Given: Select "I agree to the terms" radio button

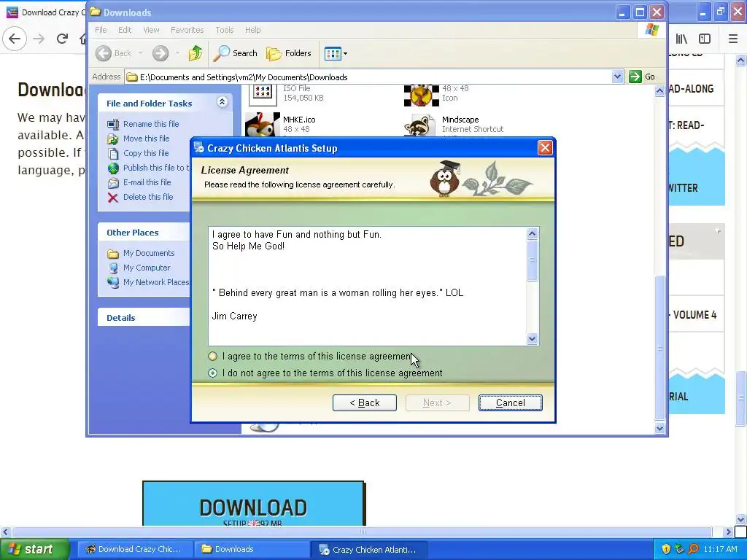Looking at the screenshot, I should tap(212, 356).
